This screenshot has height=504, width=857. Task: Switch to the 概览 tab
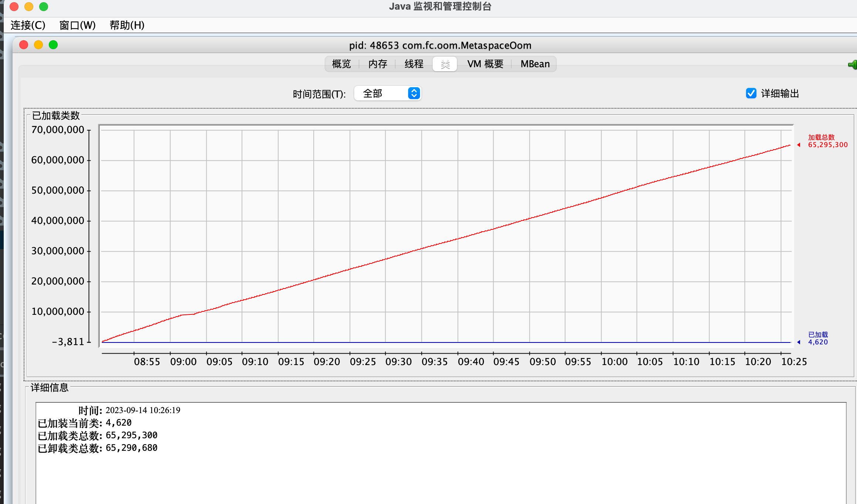(x=341, y=64)
